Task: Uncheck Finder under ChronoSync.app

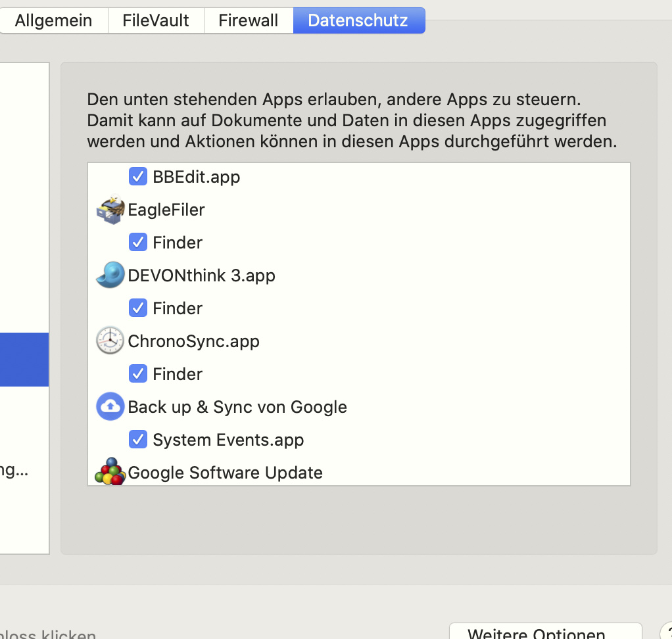Action: coord(138,373)
